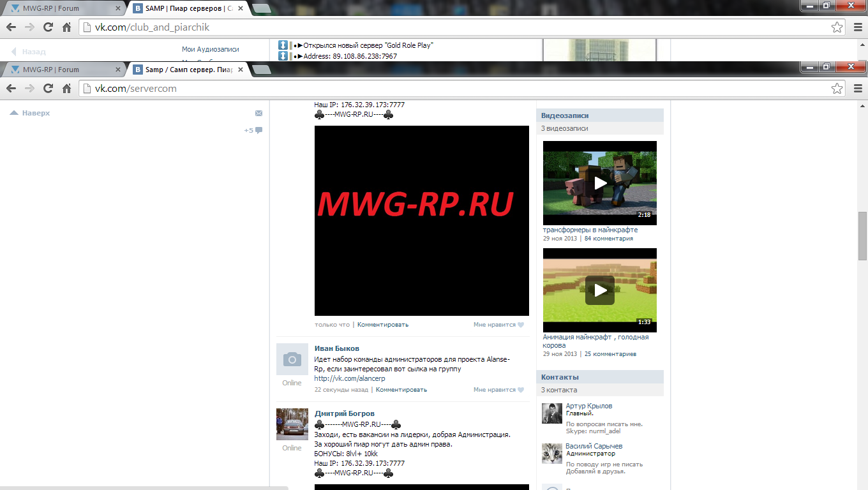
Task: Bookmark vk.com/servercom with the star icon
Action: coord(837,89)
